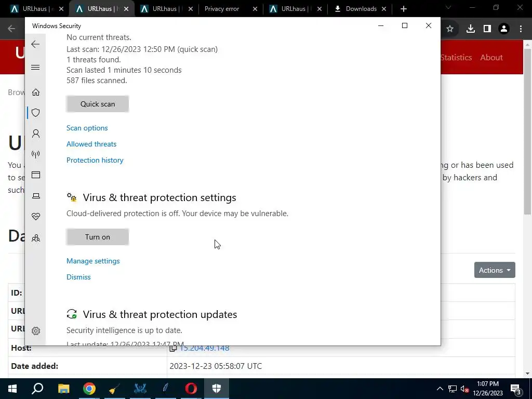Open Windows taskbar search

(37, 389)
